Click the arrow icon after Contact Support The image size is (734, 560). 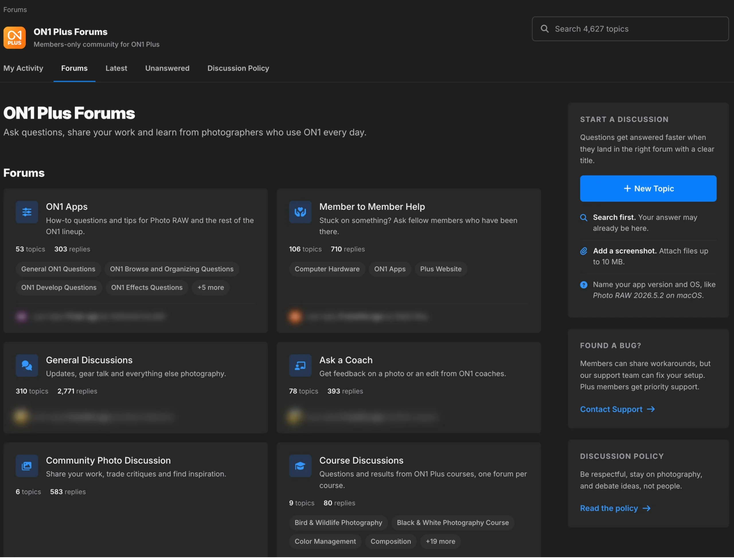click(651, 409)
